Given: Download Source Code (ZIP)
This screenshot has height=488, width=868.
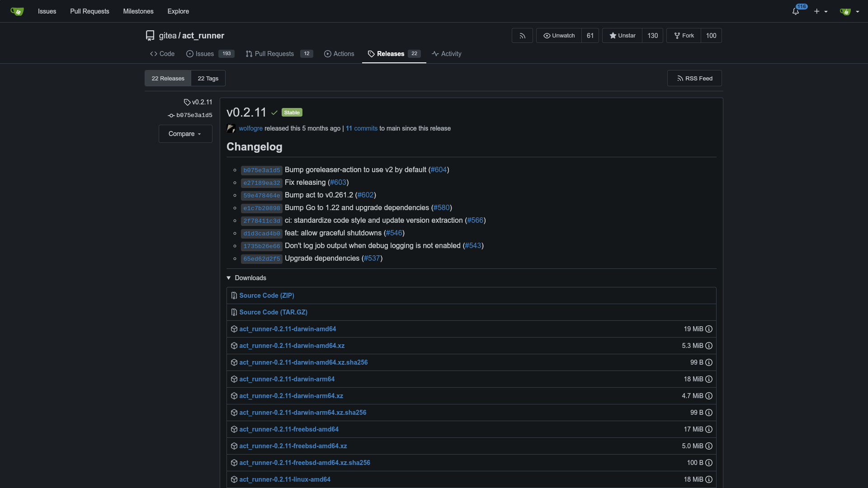Looking at the screenshot, I should 266,296.
